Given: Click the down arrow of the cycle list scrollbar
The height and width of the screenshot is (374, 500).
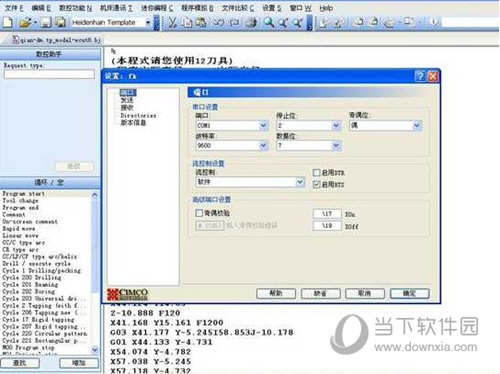Looking at the screenshot, I should coord(95,350).
